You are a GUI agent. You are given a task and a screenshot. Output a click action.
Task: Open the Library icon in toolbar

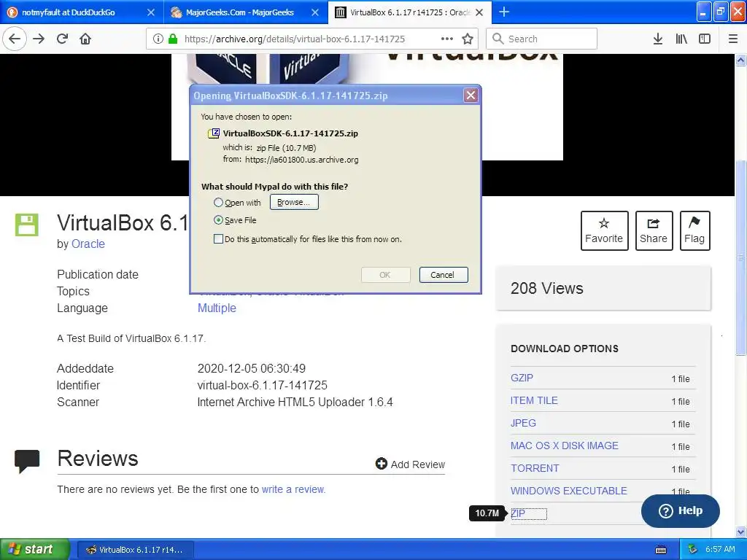point(681,39)
